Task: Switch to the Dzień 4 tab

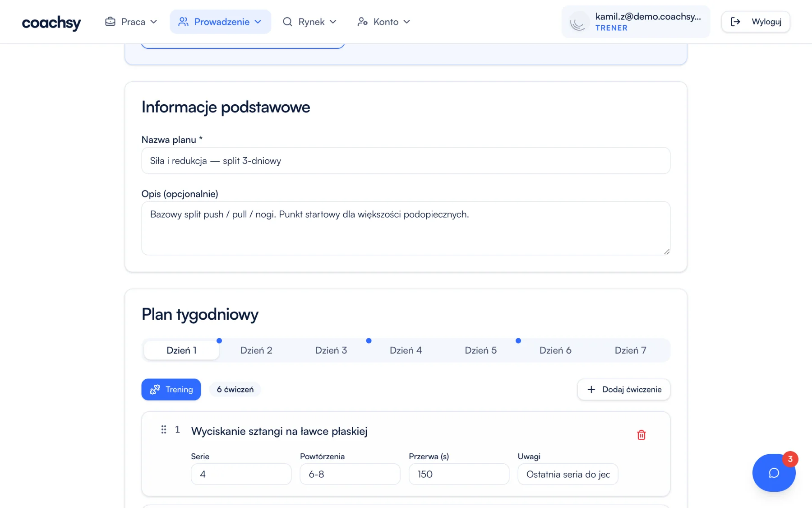Action: [406, 350]
